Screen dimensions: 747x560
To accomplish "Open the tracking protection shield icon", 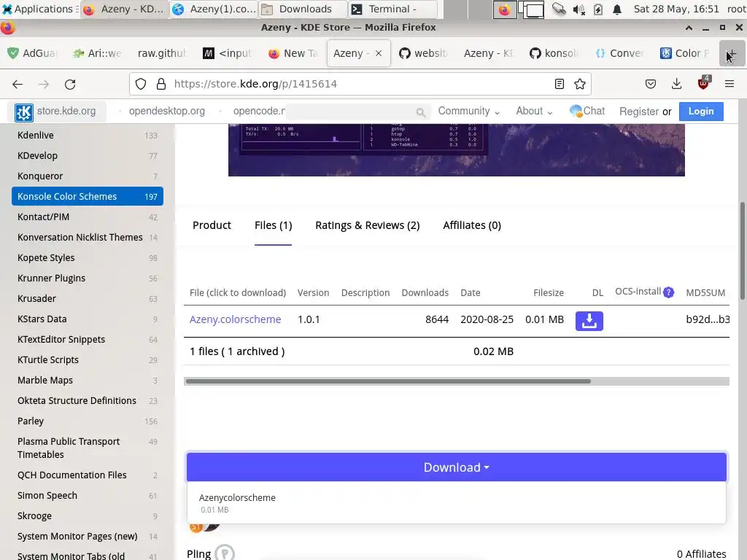I will (141, 85).
